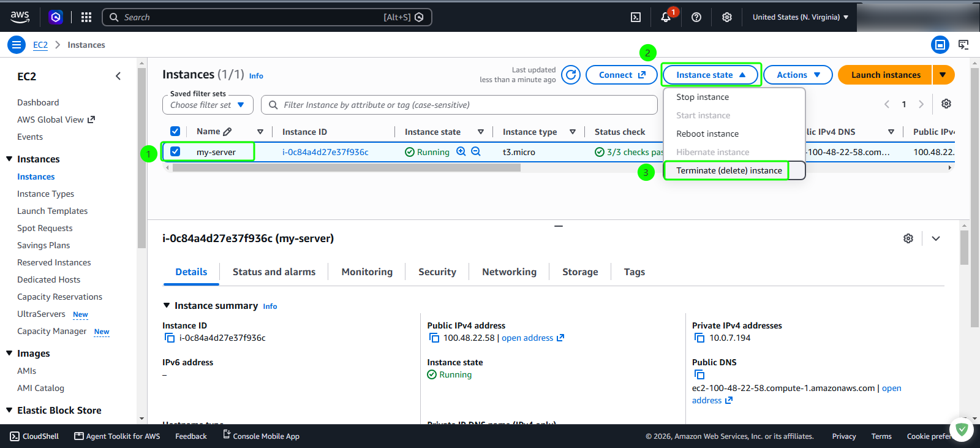
Task: Click the top AWS Search box
Action: pyautogui.click(x=267, y=17)
